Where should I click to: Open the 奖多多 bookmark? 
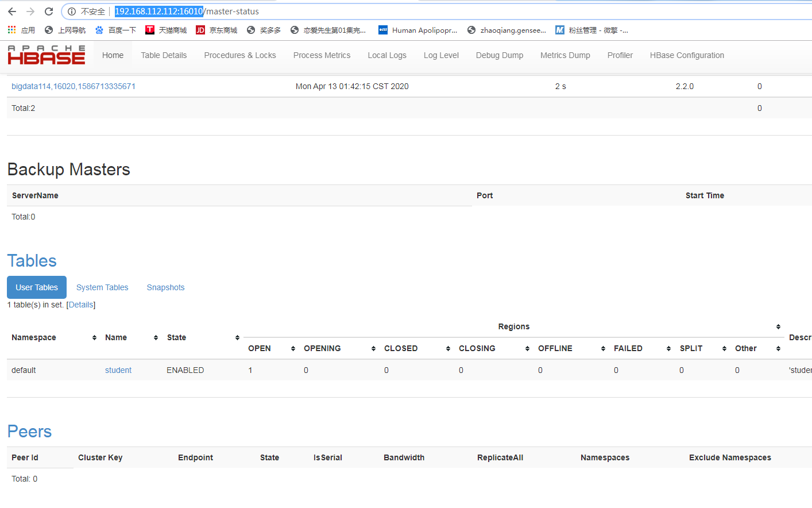point(264,30)
